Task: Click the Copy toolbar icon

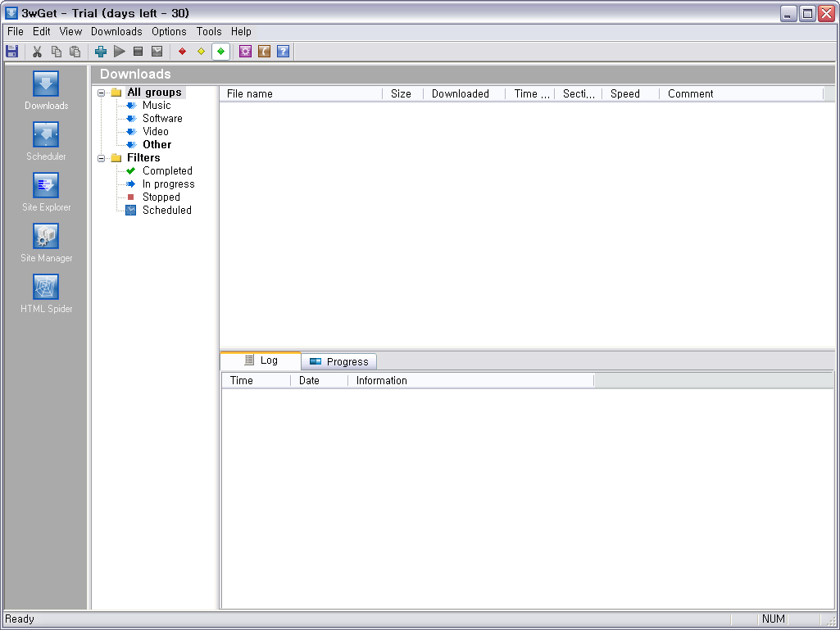Action: click(57, 52)
